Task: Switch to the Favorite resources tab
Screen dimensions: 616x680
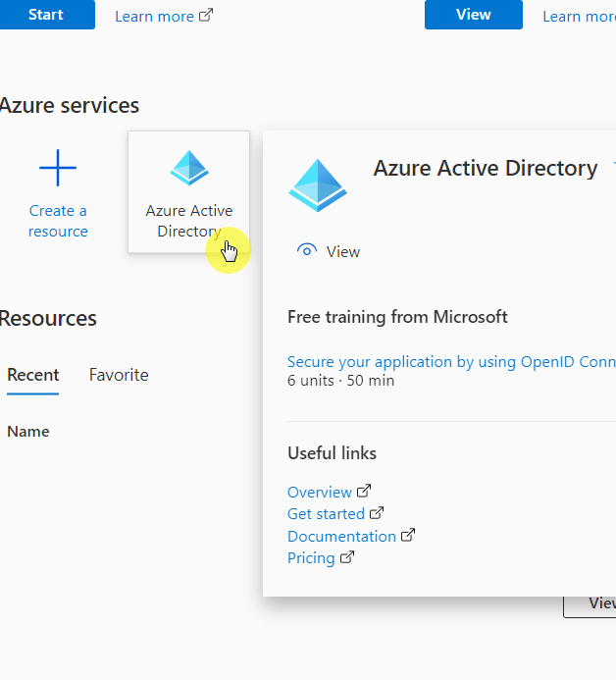Action: tap(119, 375)
